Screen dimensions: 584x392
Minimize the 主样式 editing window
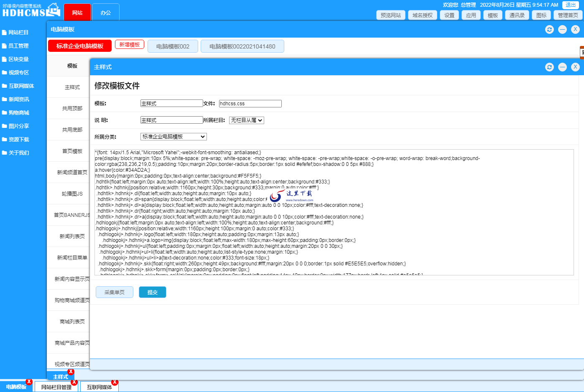click(x=562, y=67)
